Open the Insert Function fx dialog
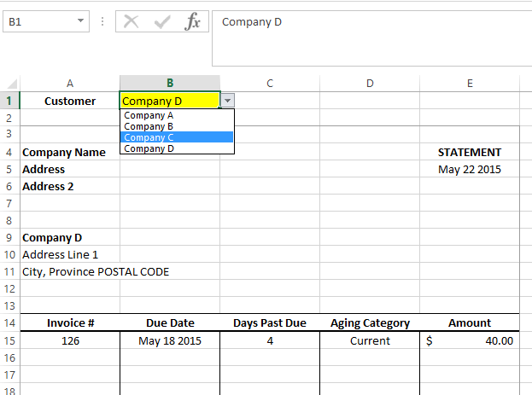The height and width of the screenshot is (395, 532). (193, 22)
